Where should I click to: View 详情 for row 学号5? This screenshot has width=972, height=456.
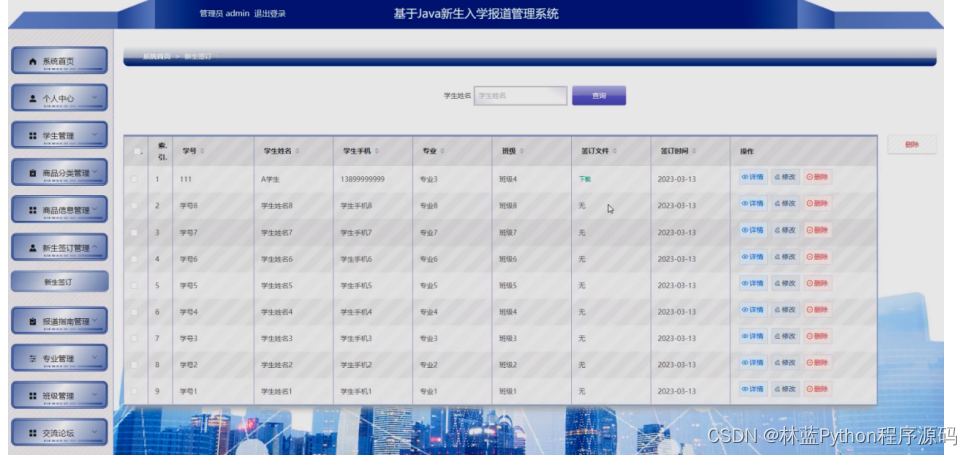click(x=753, y=283)
